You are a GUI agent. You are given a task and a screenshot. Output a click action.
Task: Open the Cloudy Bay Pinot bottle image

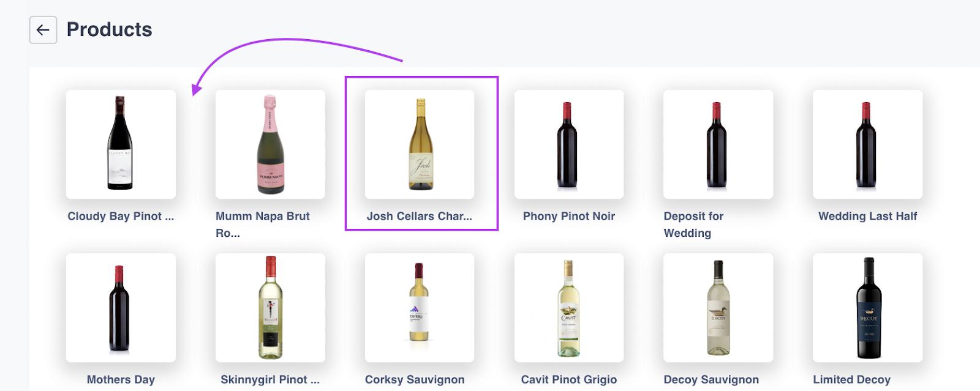coord(121,144)
